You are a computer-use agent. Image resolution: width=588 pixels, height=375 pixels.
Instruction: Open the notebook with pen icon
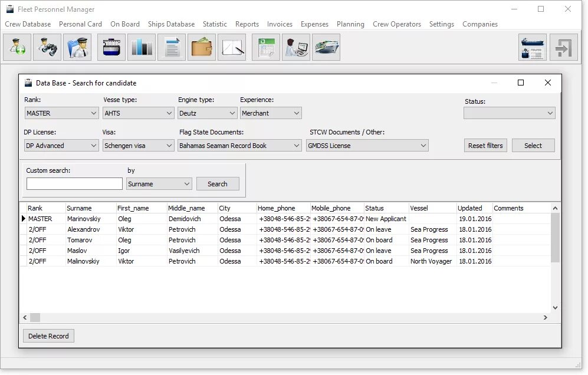point(232,47)
